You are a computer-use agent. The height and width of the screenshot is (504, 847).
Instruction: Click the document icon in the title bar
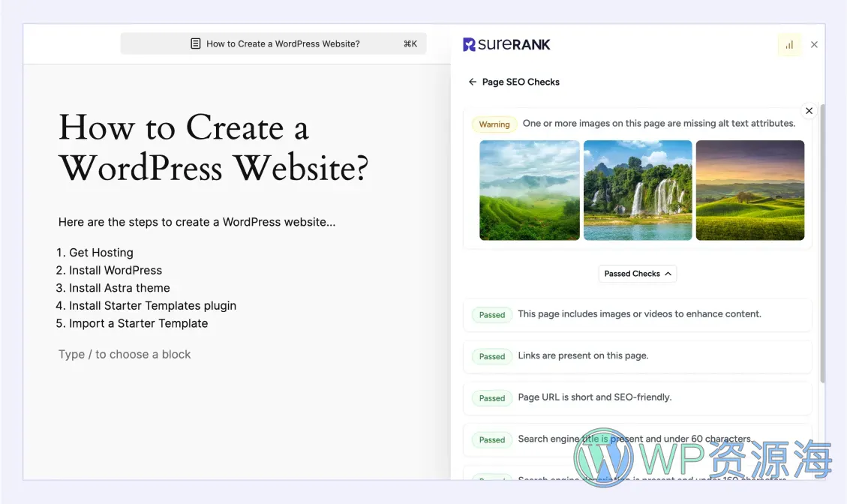tap(195, 43)
